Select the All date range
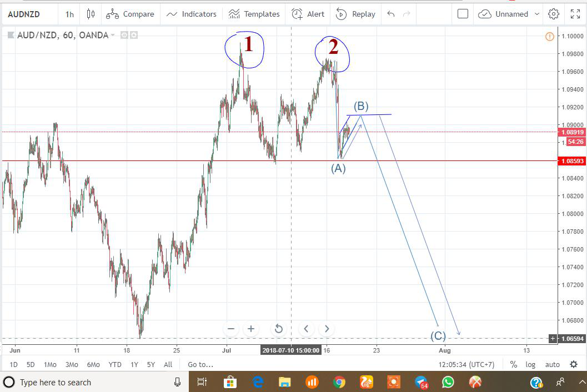Screen dimensions: 587x392 click(168, 364)
